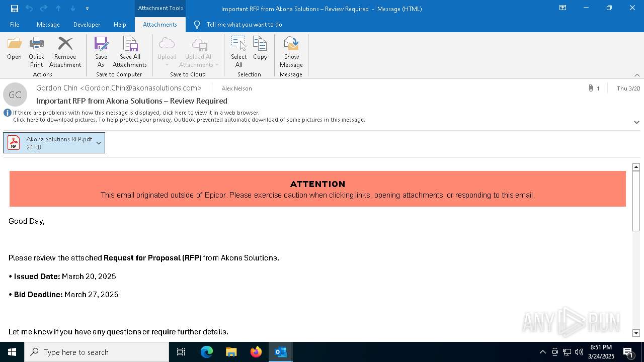Save the message from quick access toolbar
This screenshot has width=644, height=362.
click(x=14, y=9)
